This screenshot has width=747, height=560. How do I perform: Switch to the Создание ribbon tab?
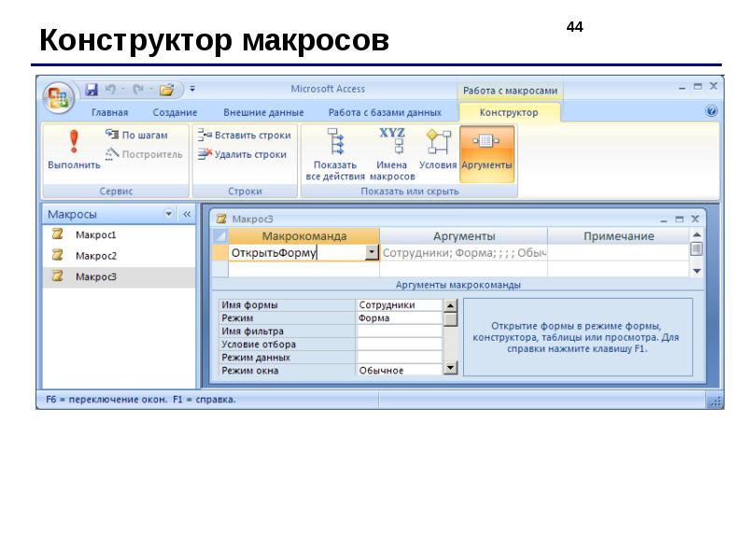click(175, 112)
